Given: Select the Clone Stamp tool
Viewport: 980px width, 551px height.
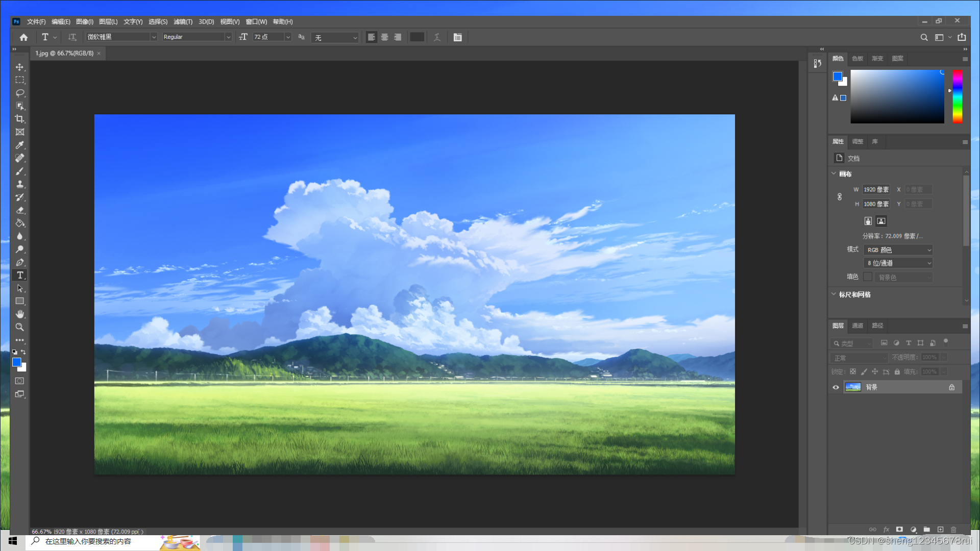Looking at the screenshot, I should [x=19, y=184].
